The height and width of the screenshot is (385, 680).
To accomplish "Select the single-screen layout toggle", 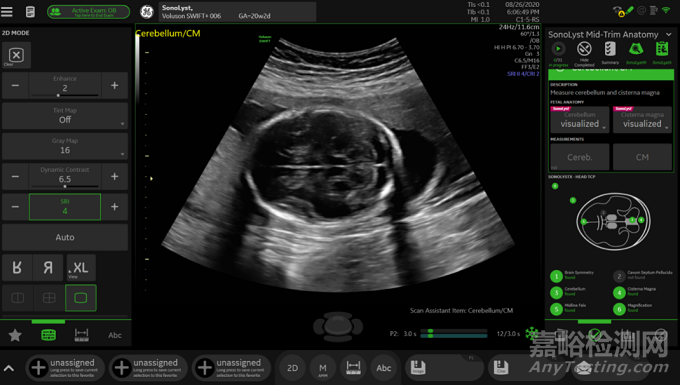I will [81, 298].
